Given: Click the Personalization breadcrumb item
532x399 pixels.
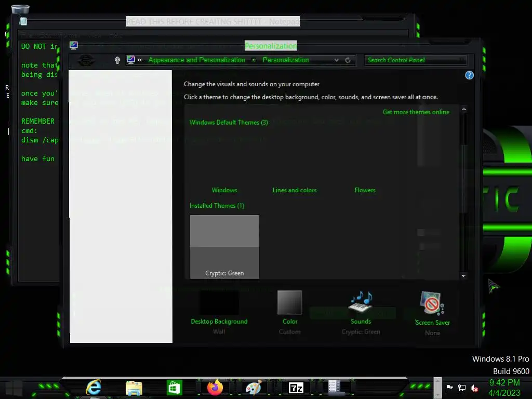Looking at the screenshot, I should pyautogui.click(x=286, y=60).
